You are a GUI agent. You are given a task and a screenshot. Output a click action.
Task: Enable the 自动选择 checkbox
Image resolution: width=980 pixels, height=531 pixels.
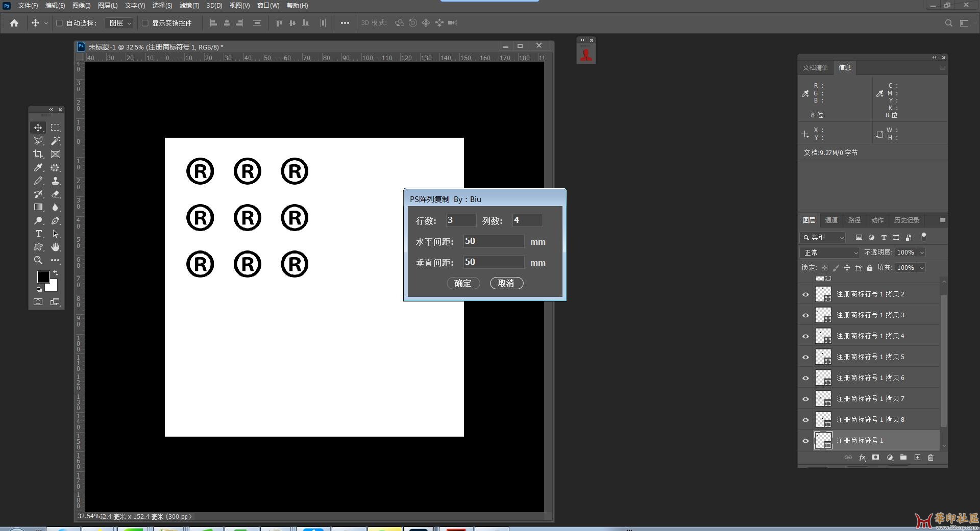click(59, 23)
